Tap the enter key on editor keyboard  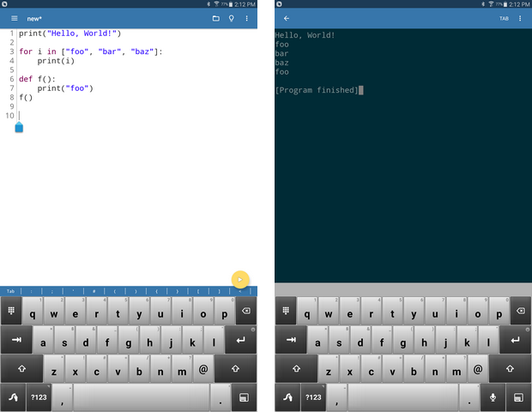click(240, 340)
